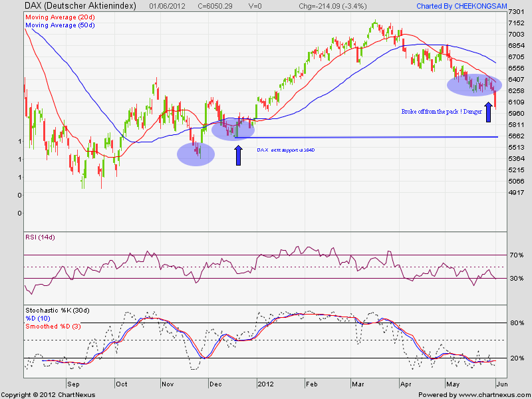
Task: Click the 2012 year label on time axis
Action: click(265, 384)
